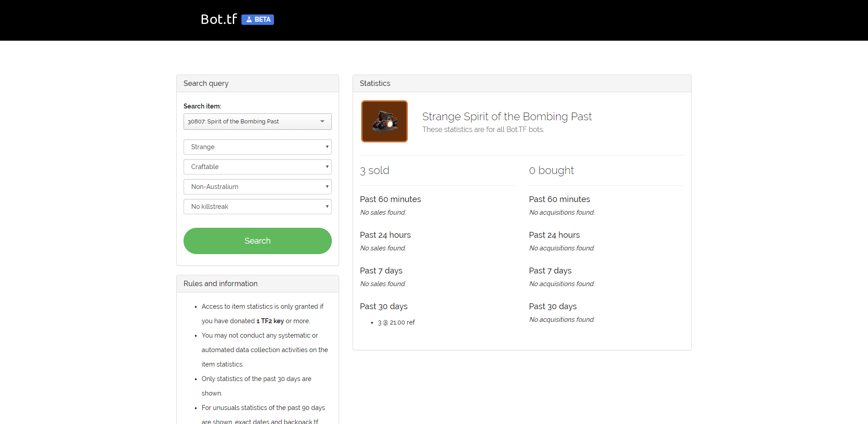Open the Search item combo box
868x424 pixels.
pos(258,122)
